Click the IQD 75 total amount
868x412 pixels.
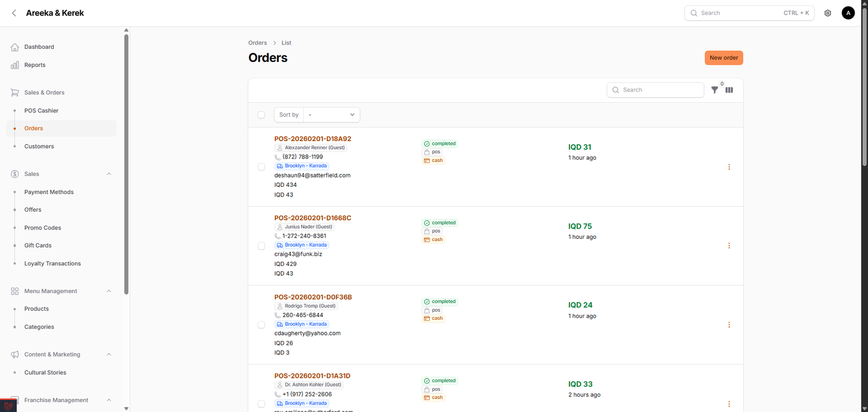click(x=580, y=226)
